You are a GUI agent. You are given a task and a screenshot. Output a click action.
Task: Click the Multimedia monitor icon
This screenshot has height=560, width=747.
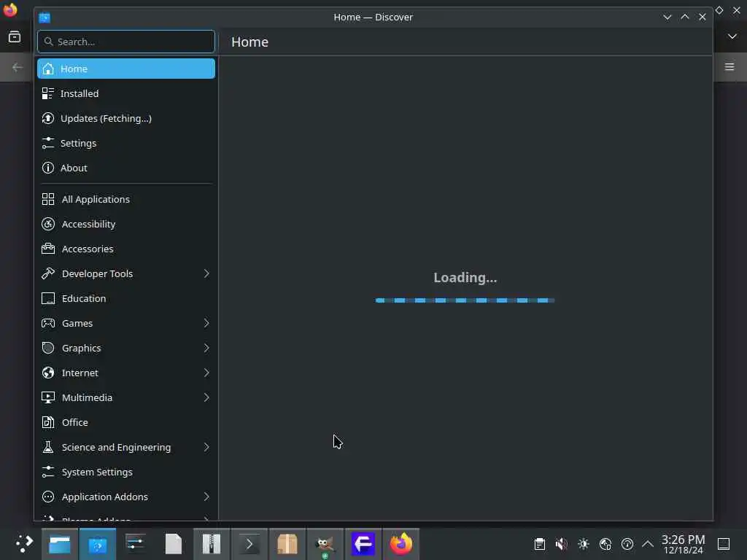click(48, 397)
